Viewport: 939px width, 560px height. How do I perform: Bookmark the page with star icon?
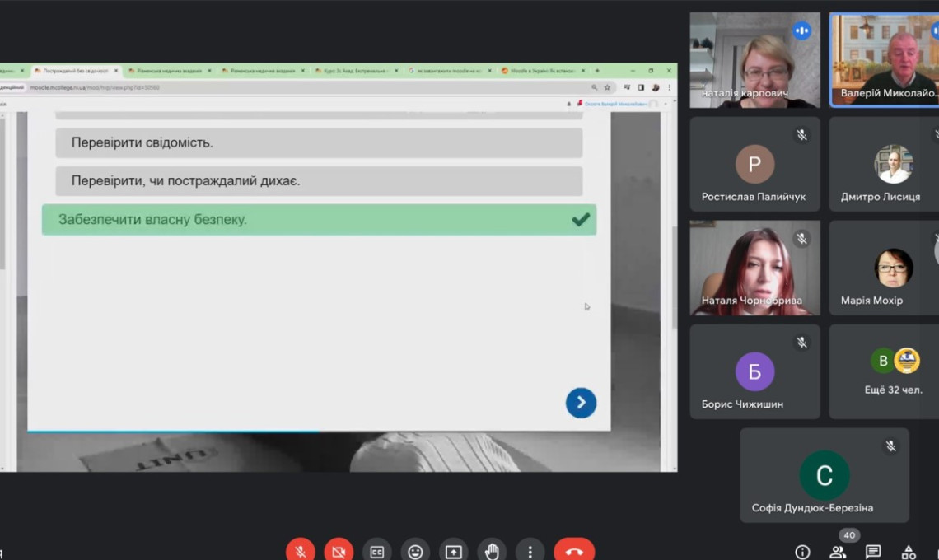[607, 87]
